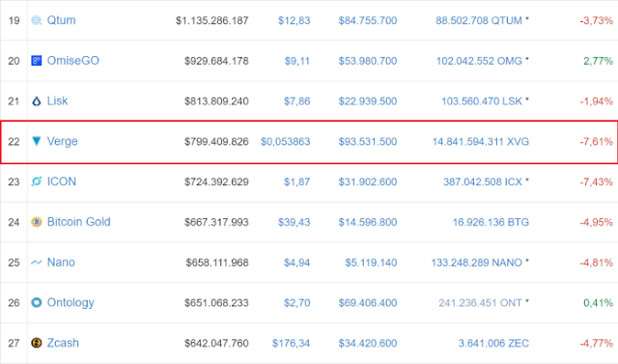Image resolution: width=618 pixels, height=364 pixels.
Task: Open the Bitcoin Gold name link
Action: pyautogui.click(x=79, y=222)
